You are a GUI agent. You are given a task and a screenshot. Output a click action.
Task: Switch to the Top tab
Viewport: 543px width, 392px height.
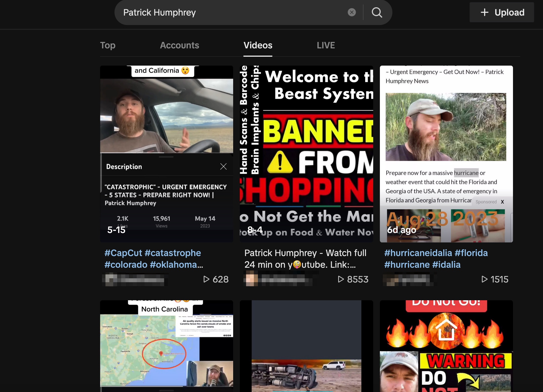[108, 45]
